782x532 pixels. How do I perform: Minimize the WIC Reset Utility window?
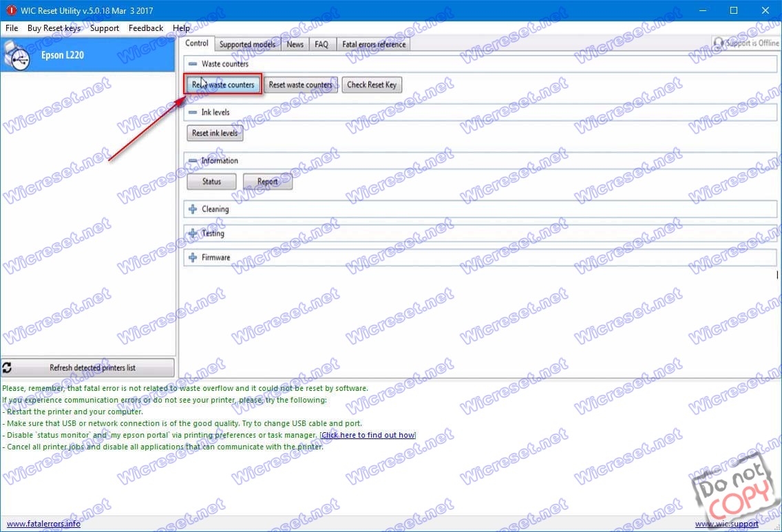point(703,10)
